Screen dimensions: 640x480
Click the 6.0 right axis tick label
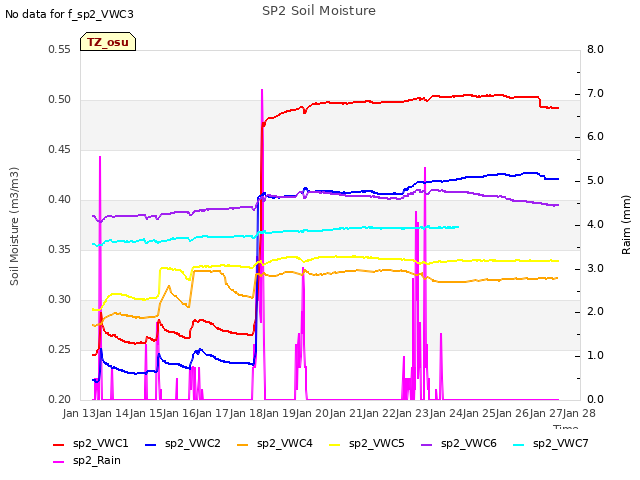595,137
